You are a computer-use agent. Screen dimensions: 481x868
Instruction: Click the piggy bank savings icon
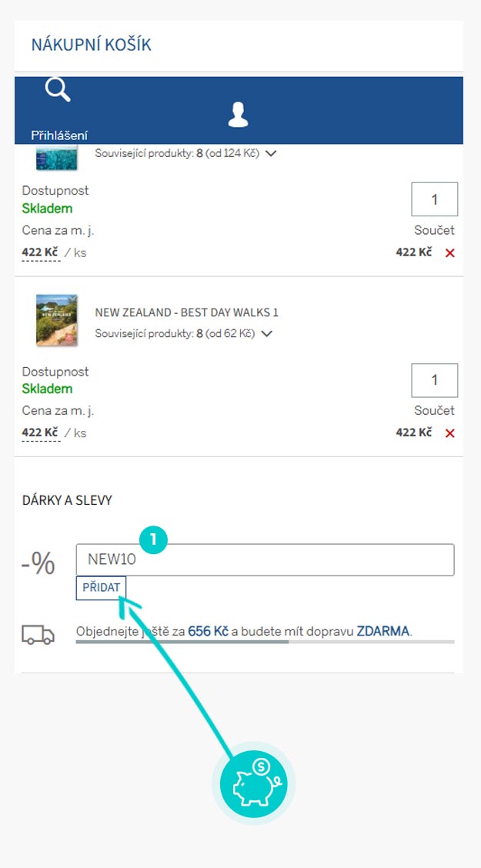click(x=253, y=783)
